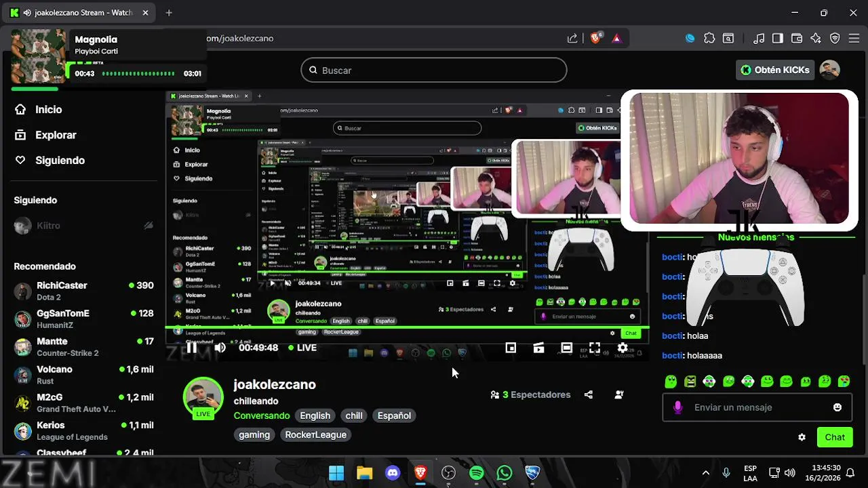
Task: Select the joakolezcano Stream browser tab
Action: click(80, 13)
